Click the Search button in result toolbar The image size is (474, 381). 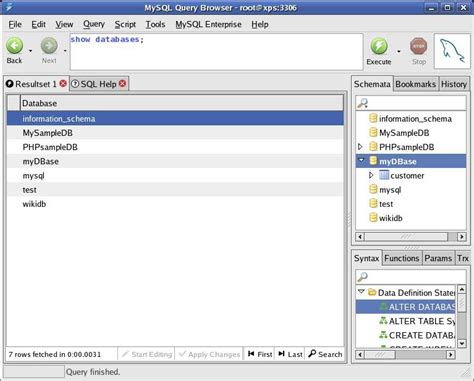(325, 354)
